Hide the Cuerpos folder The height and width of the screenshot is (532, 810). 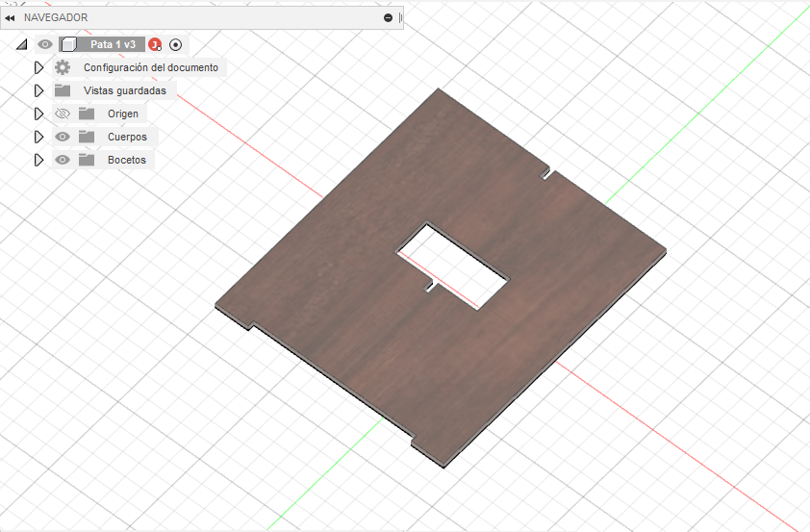pos(63,137)
